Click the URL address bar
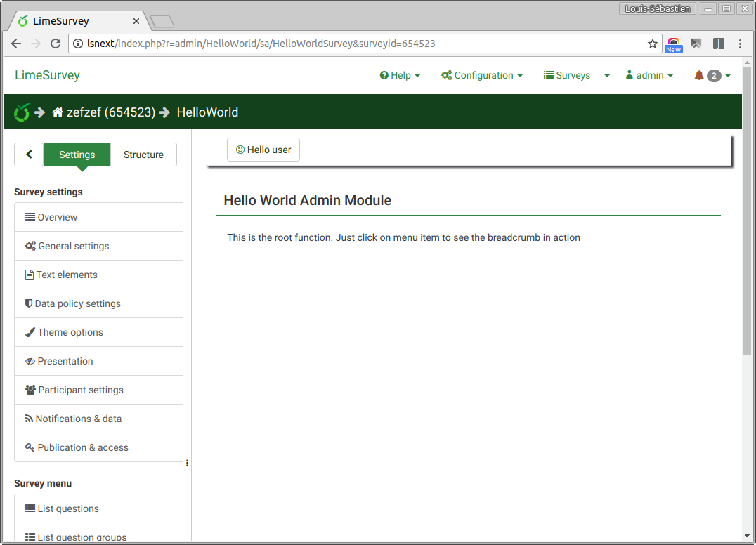This screenshot has width=756, height=545. click(x=351, y=44)
